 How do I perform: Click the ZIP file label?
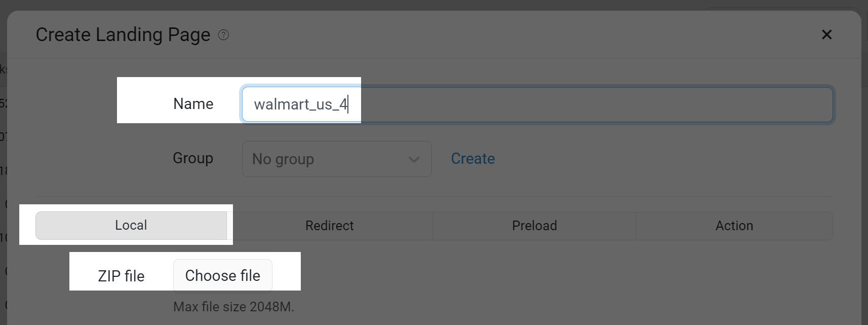(x=121, y=276)
